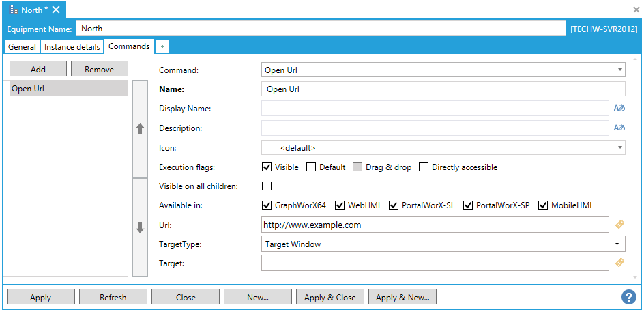This screenshot has width=644, height=314.
Task: Click the move command up arrow
Action: pos(140,128)
